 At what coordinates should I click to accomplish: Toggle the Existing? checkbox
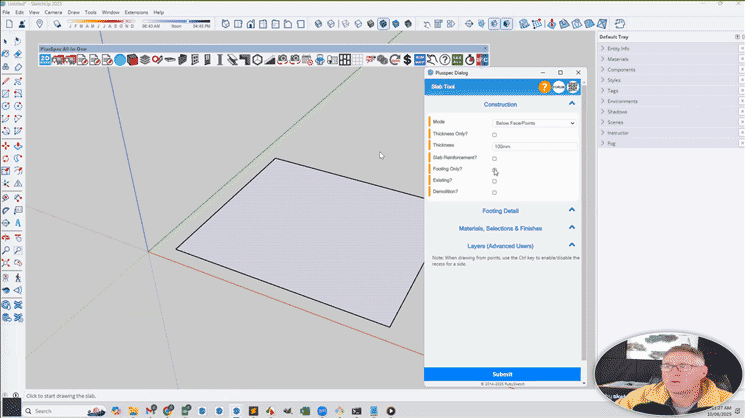[x=494, y=181]
